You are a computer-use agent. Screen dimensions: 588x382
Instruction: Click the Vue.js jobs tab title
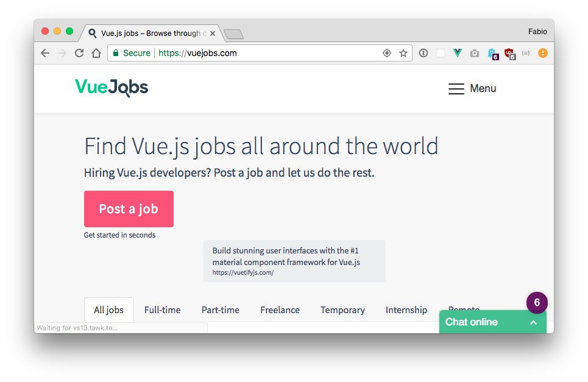coord(154,34)
